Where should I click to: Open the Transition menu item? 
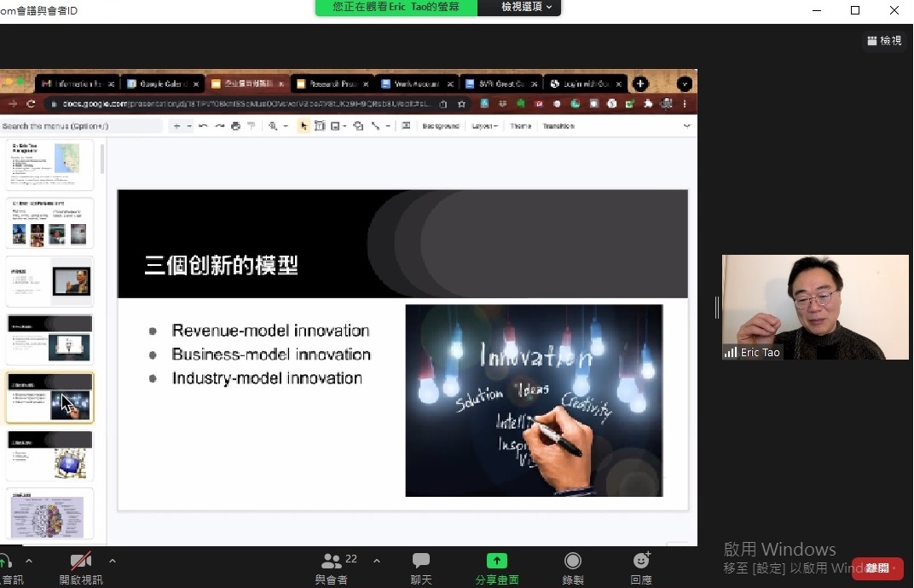[558, 126]
